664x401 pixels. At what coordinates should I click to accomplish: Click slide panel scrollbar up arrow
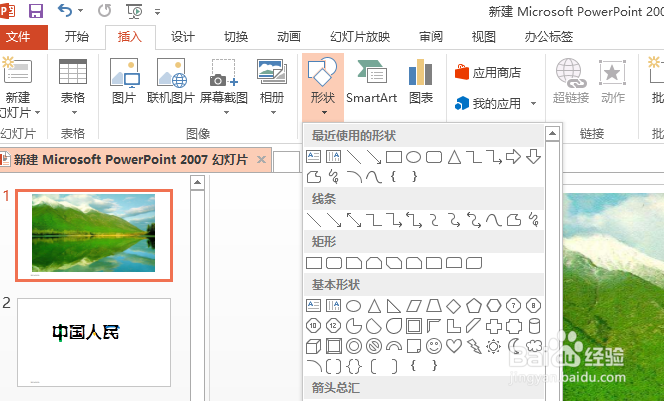coord(197,183)
